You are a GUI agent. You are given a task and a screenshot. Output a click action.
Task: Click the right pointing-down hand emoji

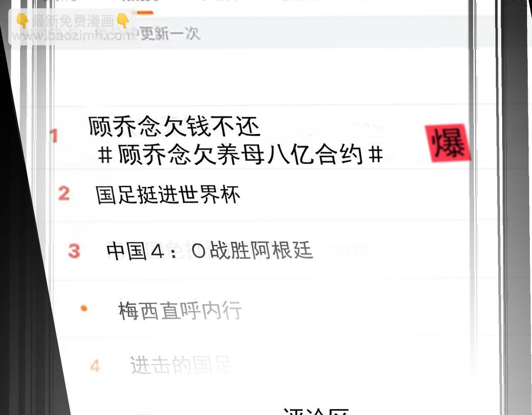click(123, 21)
